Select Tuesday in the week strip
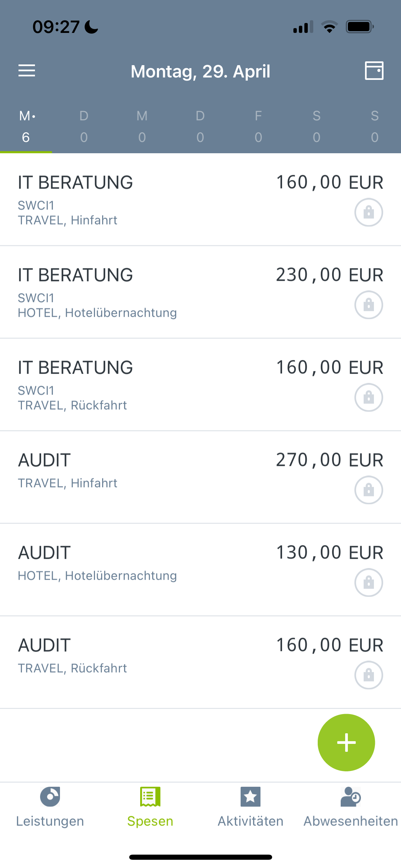This screenshot has width=401, height=868. (x=84, y=126)
